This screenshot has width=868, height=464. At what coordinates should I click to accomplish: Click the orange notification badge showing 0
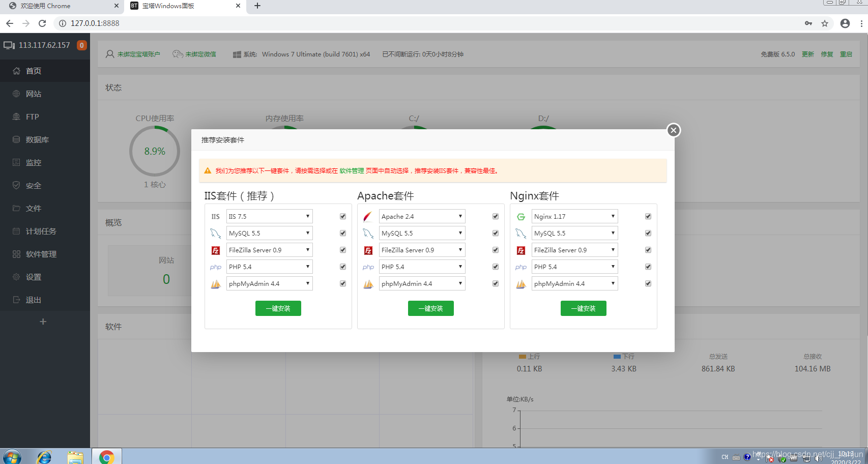[x=81, y=45]
